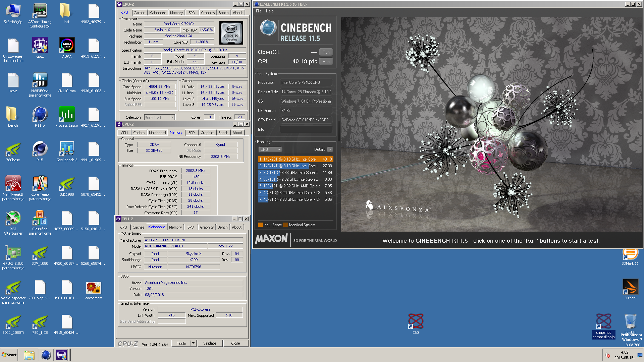Click the Cinebench taskbar icon
This screenshot has height=362, width=644.
point(46,355)
